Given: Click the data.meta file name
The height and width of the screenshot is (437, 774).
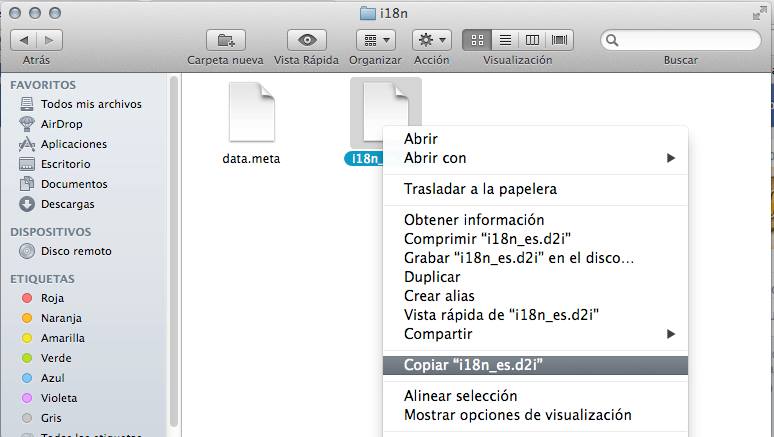Looking at the screenshot, I should point(251,159).
